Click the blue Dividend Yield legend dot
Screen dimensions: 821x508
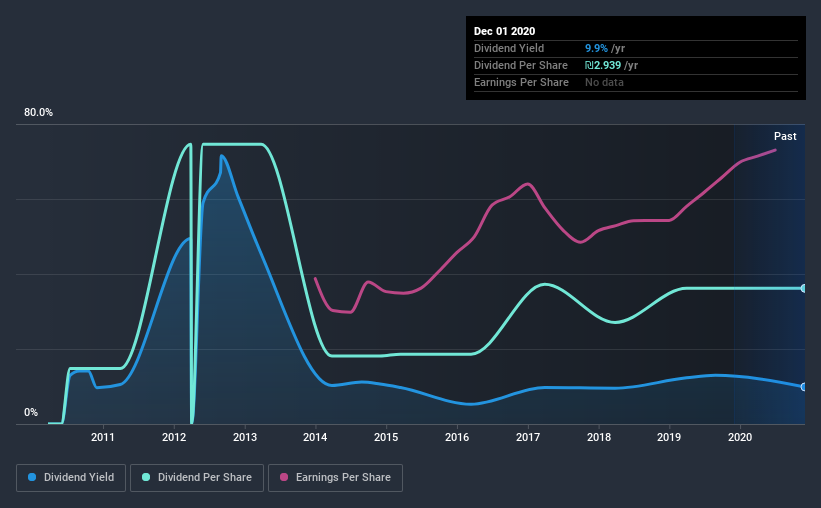tap(32, 477)
